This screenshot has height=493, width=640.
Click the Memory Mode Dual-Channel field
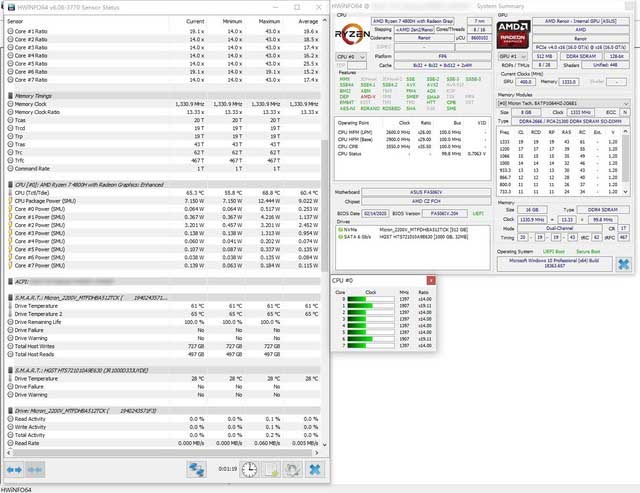point(560,229)
